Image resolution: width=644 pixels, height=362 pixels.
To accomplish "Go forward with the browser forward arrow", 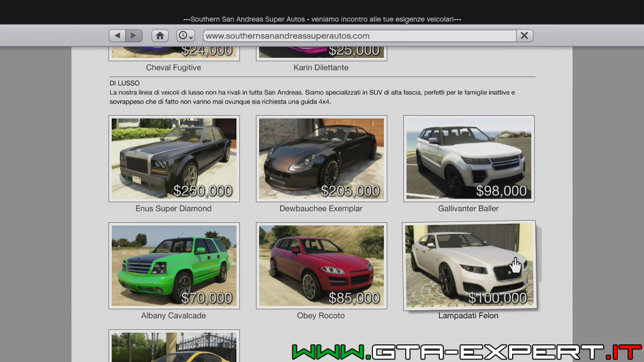I will pyautogui.click(x=134, y=36).
